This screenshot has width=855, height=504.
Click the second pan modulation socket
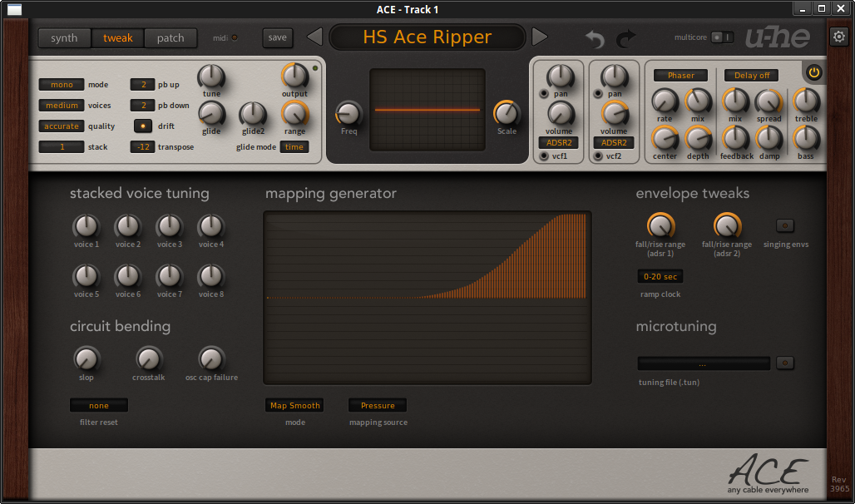pyautogui.click(x=598, y=94)
